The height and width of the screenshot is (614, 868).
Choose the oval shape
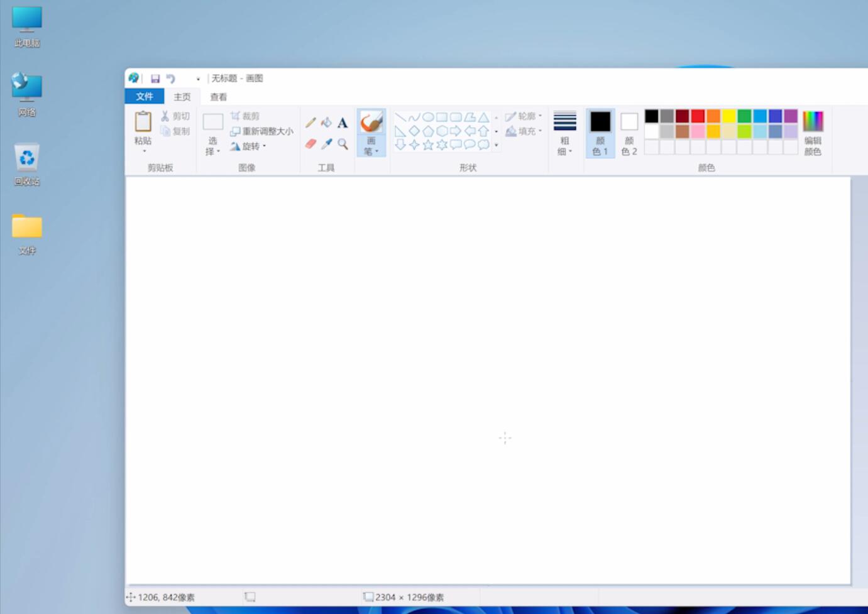click(428, 117)
